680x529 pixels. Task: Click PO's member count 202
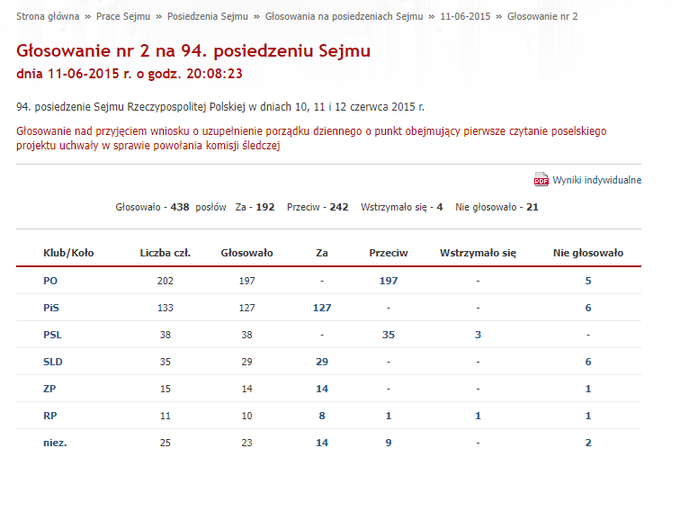[x=165, y=281]
